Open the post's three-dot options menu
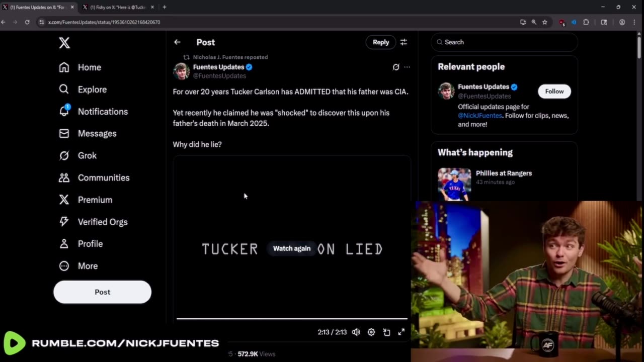Screen dimensions: 644x362 tap(407, 67)
